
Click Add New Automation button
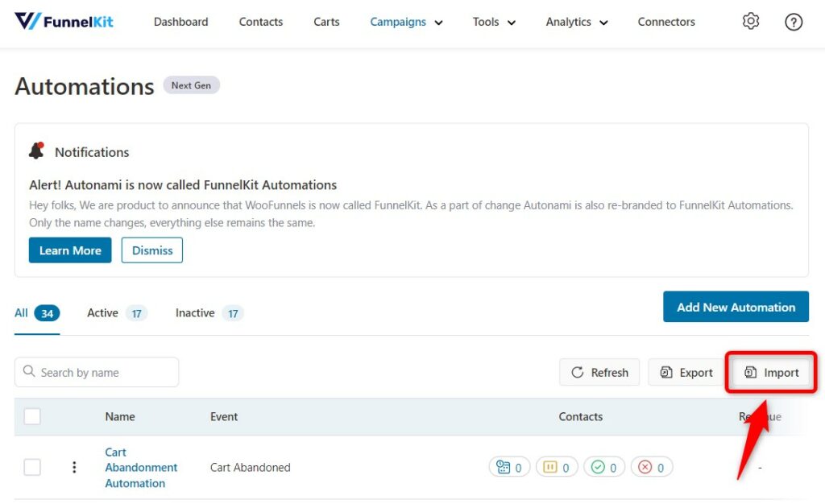(x=736, y=307)
